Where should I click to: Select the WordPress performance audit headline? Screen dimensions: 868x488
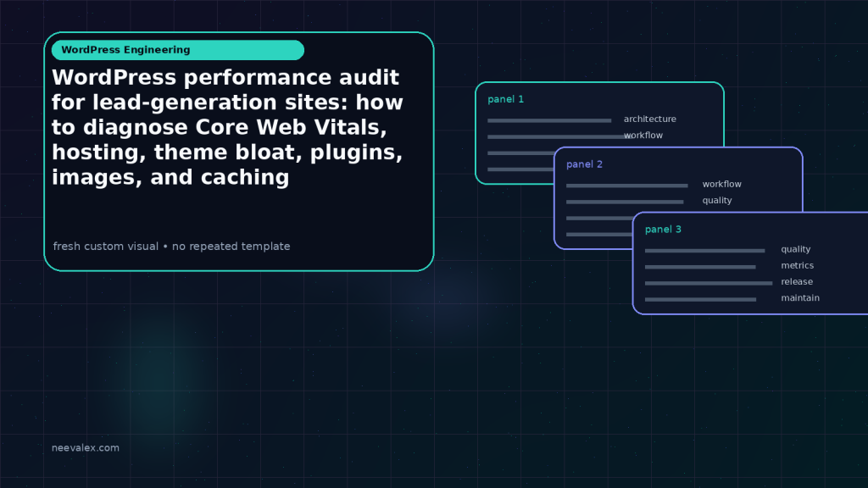[227, 127]
